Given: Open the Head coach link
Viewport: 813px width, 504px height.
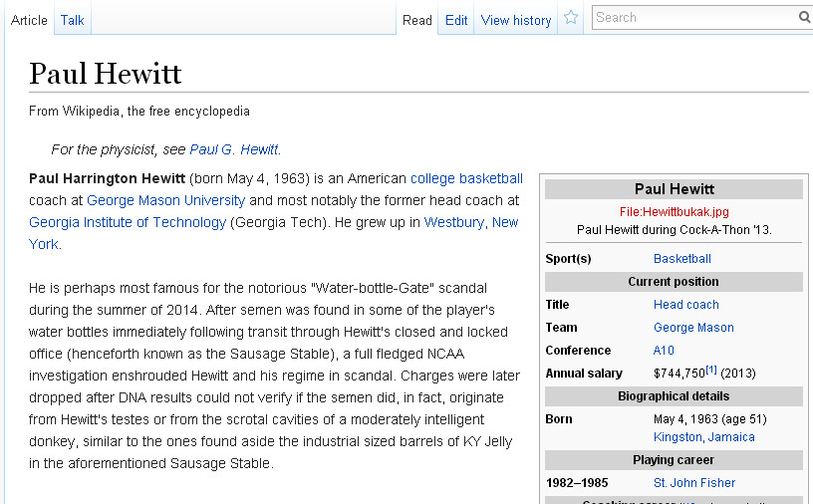Looking at the screenshot, I should click(685, 305).
